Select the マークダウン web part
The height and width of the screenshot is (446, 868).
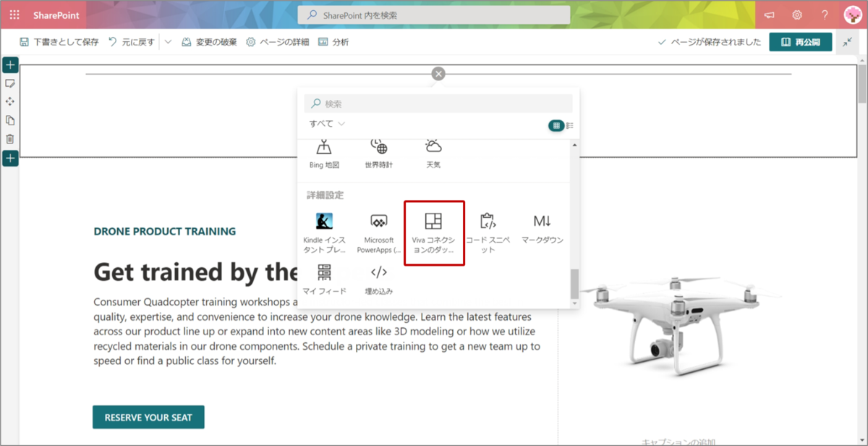click(x=542, y=230)
